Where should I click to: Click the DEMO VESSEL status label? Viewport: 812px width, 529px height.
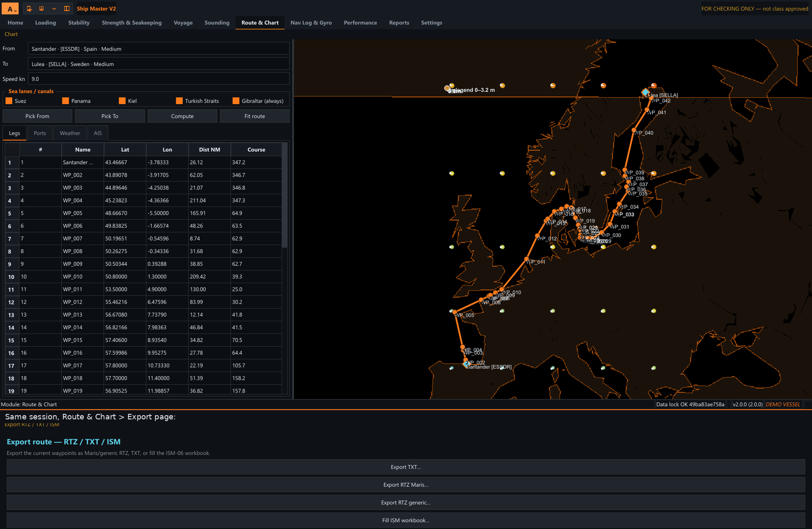coord(783,405)
